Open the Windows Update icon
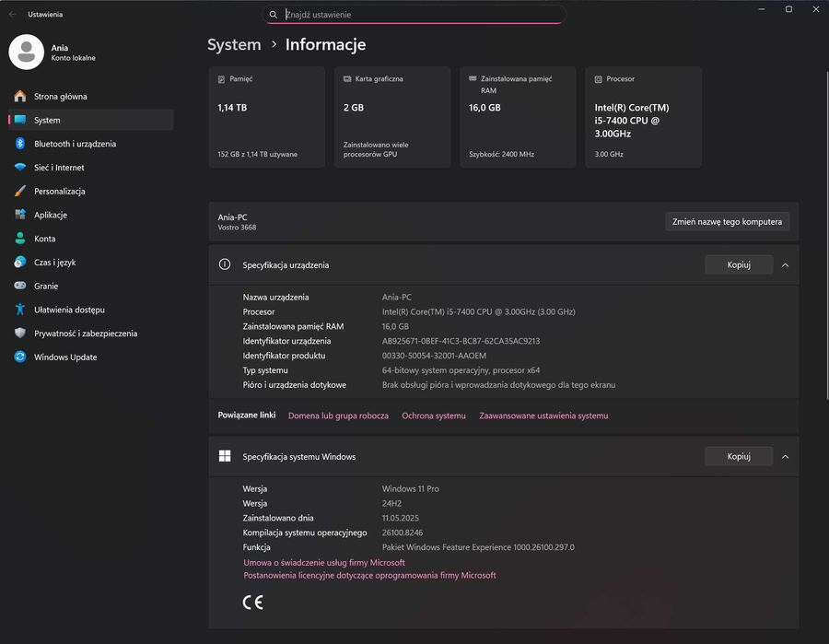The height and width of the screenshot is (644, 829). 20,357
